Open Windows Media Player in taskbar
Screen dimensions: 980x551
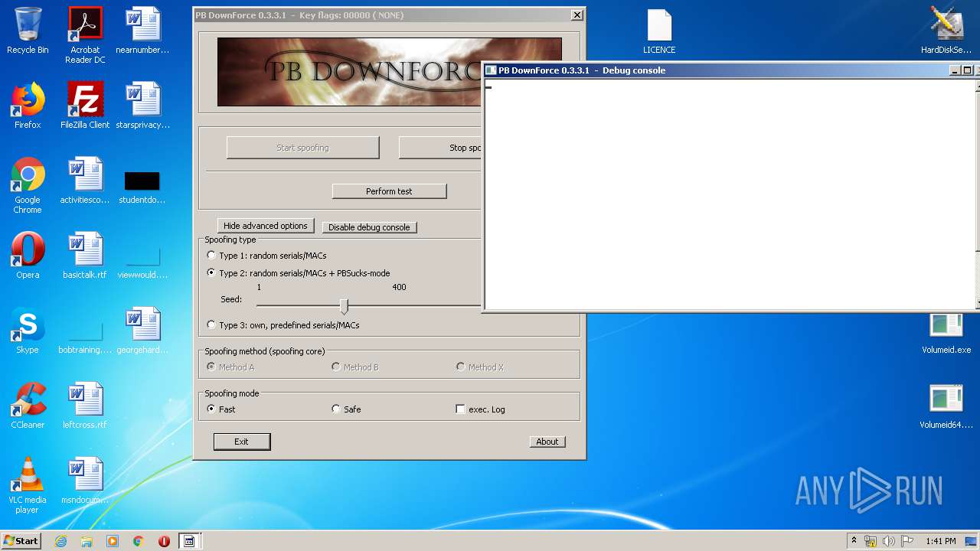tap(113, 541)
